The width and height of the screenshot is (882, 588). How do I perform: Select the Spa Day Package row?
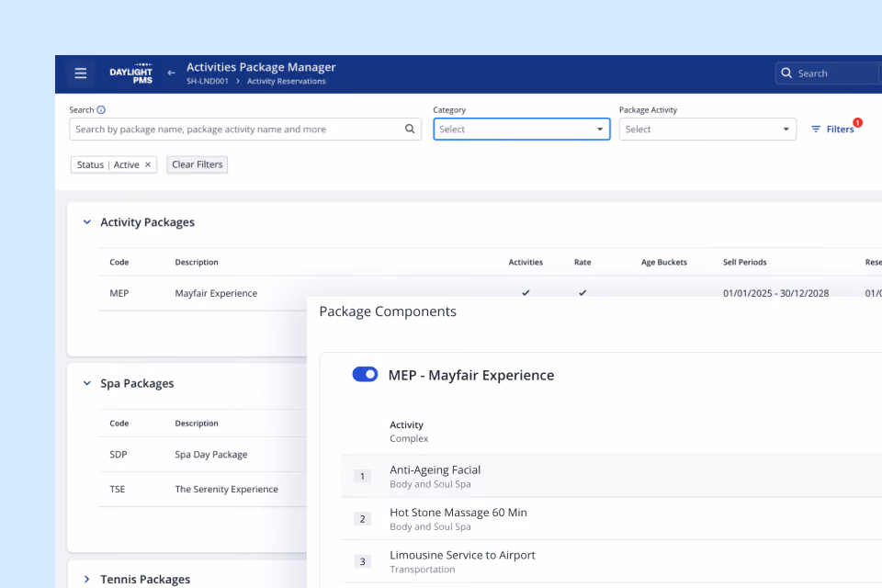click(x=211, y=454)
